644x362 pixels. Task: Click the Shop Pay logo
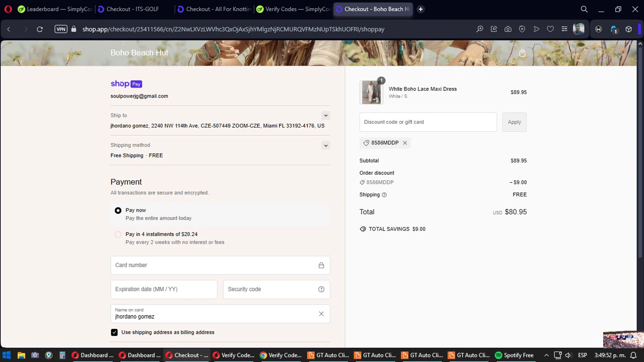(x=126, y=84)
